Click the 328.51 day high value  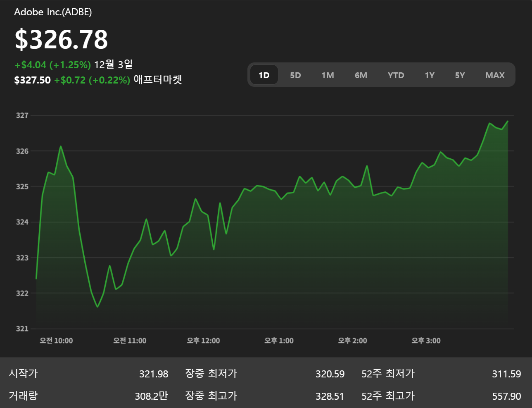click(330, 396)
